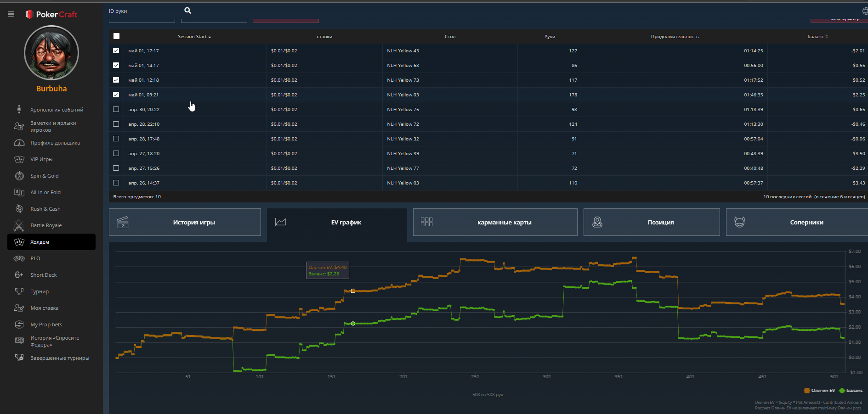Click the ставки column header

click(324, 36)
